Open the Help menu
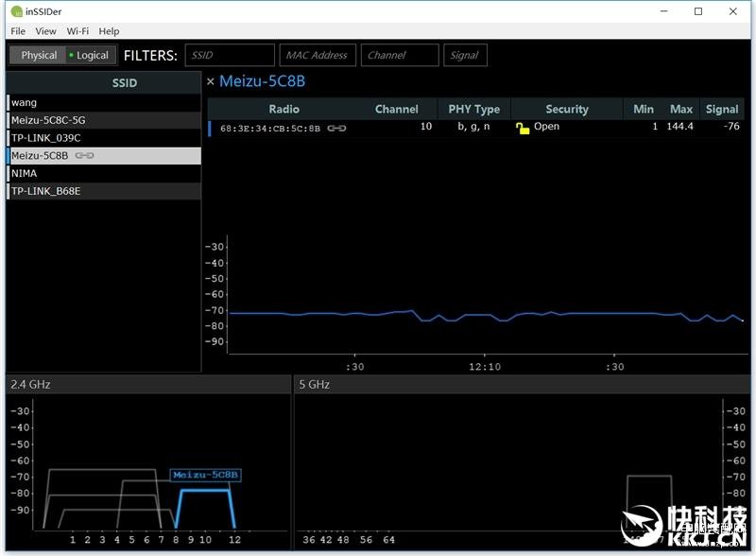Image resolution: width=756 pixels, height=556 pixels. pos(109,31)
